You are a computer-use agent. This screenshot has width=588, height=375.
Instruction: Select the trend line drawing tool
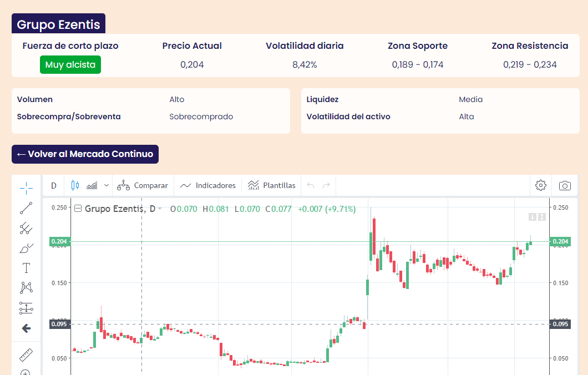(x=26, y=208)
